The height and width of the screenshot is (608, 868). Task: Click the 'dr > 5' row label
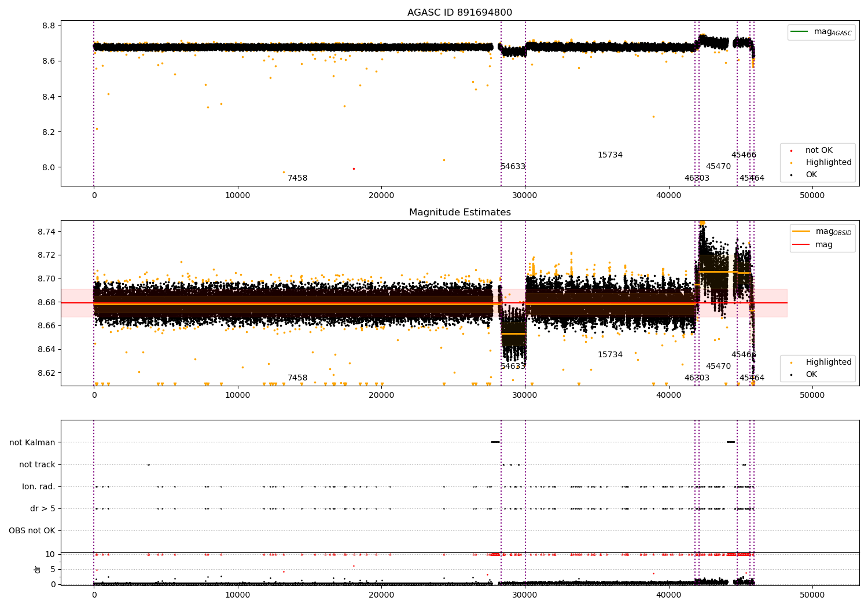(43, 509)
